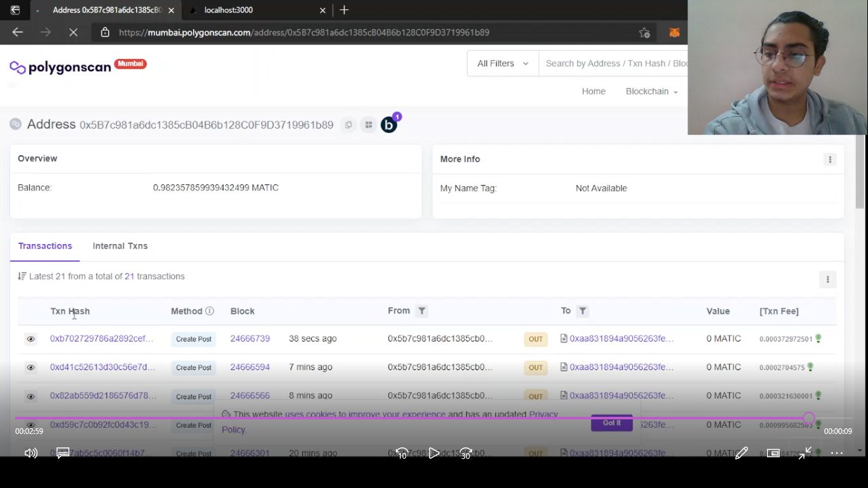Stop loading the page
The image size is (868, 488).
(x=73, y=32)
